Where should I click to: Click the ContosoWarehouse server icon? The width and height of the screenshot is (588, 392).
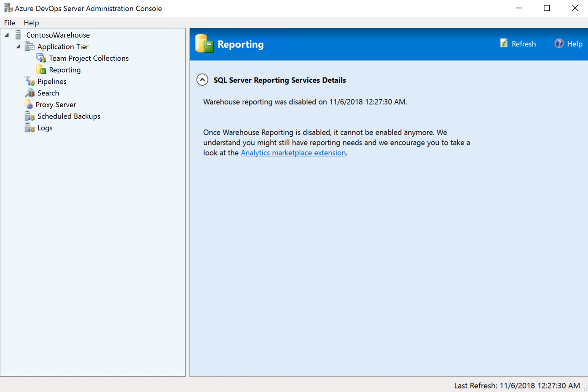tap(18, 35)
